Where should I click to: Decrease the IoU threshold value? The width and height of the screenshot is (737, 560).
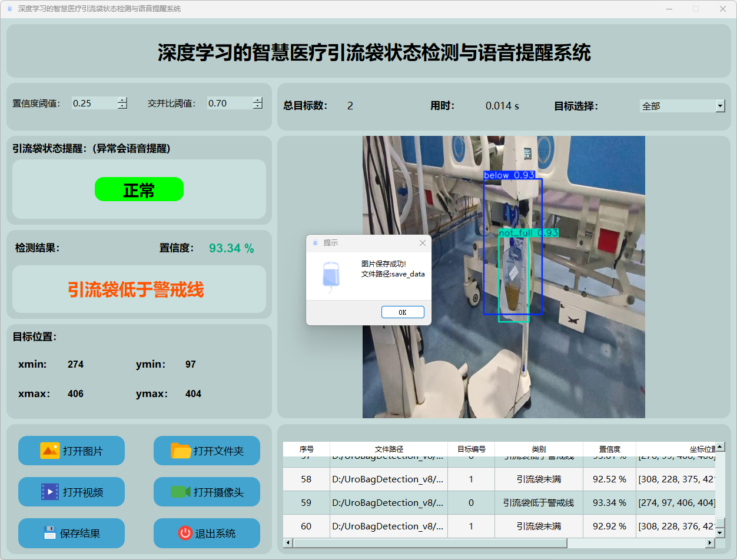click(x=258, y=106)
